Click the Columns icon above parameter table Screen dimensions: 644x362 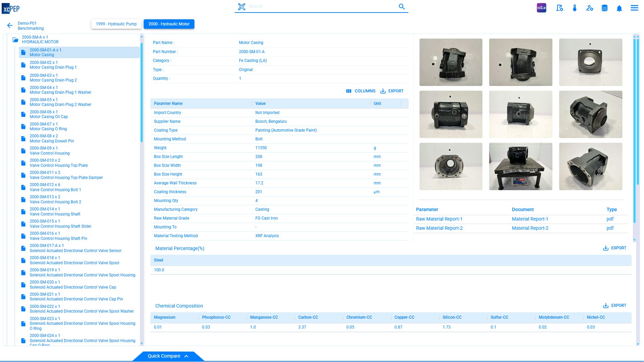tap(349, 91)
